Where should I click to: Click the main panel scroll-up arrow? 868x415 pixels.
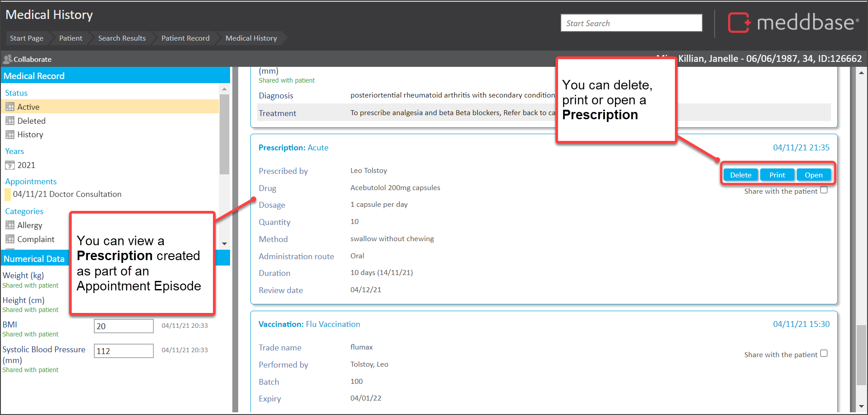[861, 73]
